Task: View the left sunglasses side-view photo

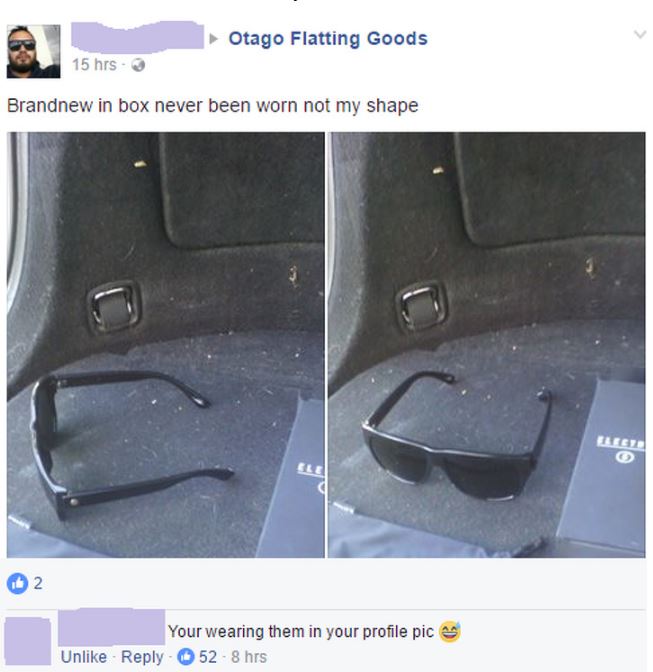Action: pyautogui.click(x=165, y=345)
